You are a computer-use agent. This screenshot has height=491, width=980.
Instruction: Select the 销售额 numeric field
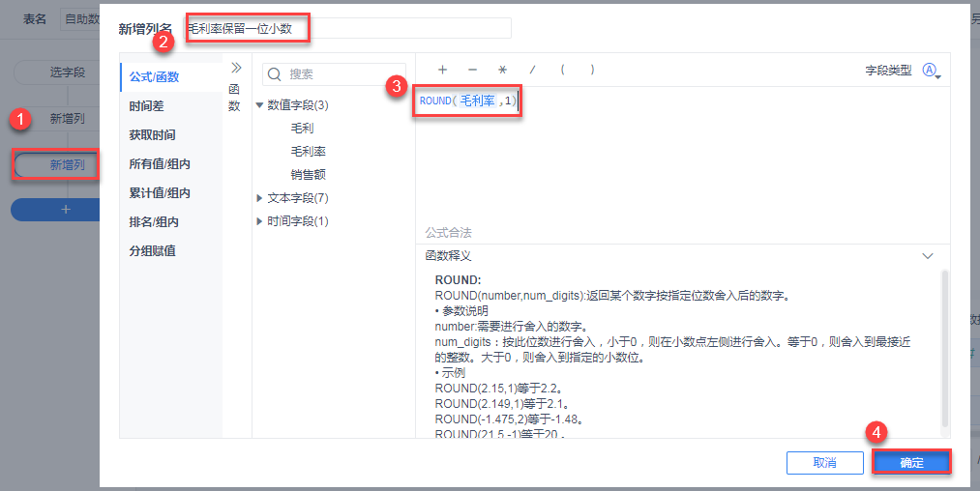(x=309, y=174)
